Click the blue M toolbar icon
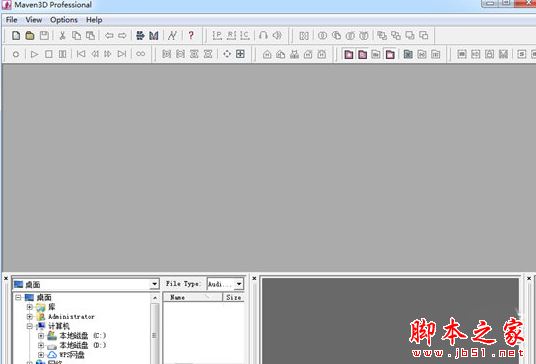This screenshot has height=364, width=536. [x=154, y=35]
